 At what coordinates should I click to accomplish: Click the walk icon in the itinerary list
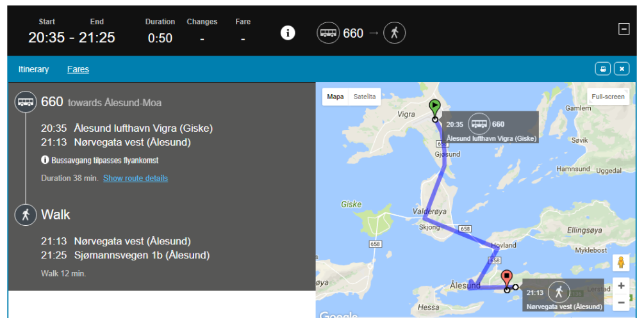[x=26, y=214]
